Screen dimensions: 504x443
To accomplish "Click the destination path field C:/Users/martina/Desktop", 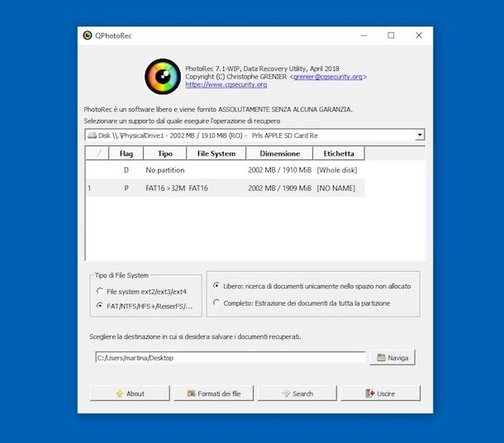I will tap(231, 358).
